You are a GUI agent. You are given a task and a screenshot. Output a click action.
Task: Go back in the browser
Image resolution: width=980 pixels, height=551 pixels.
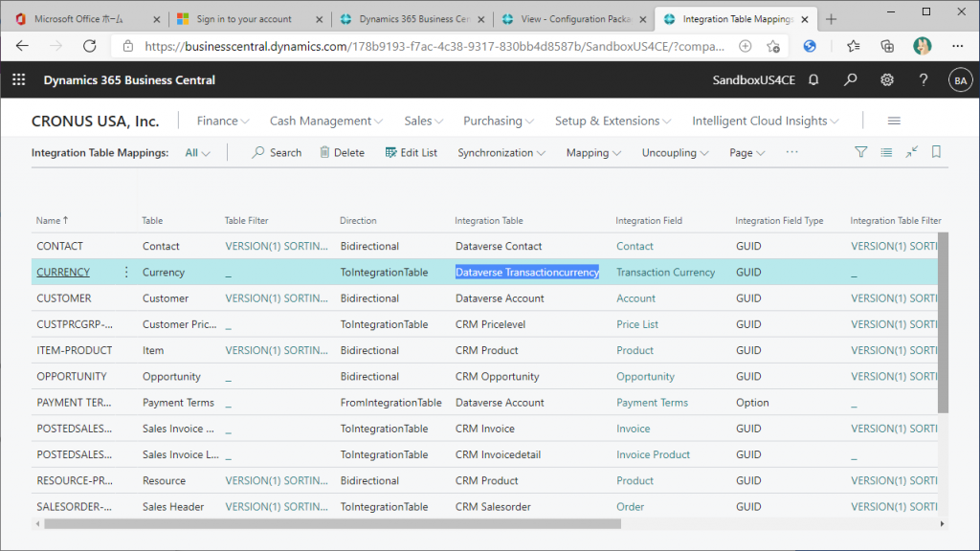(23, 46)
